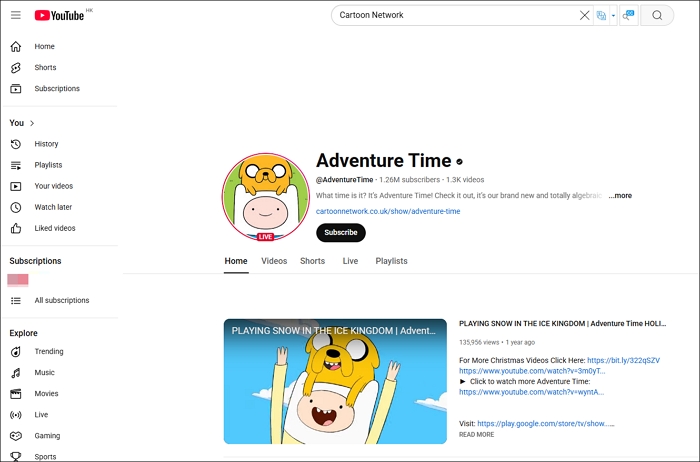700x462 pixels.
Task: Open PLAYING SNOW IN THE ICE KINGDOM title
Action: (x=562, y=324)
